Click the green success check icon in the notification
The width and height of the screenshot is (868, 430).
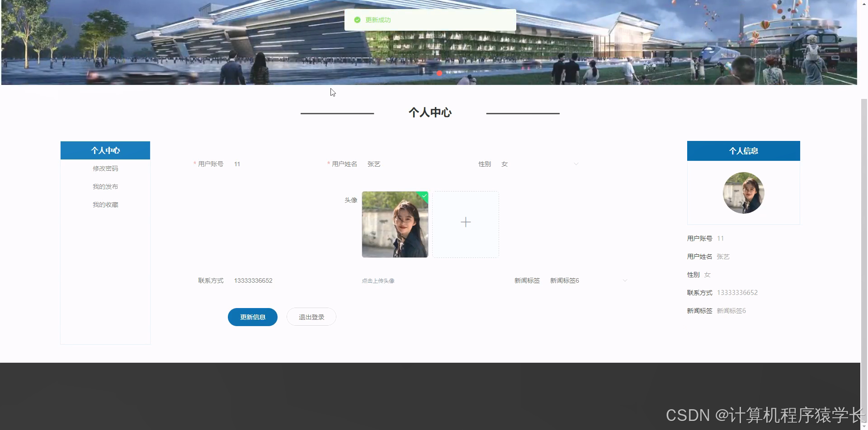(x=357, y=20)
